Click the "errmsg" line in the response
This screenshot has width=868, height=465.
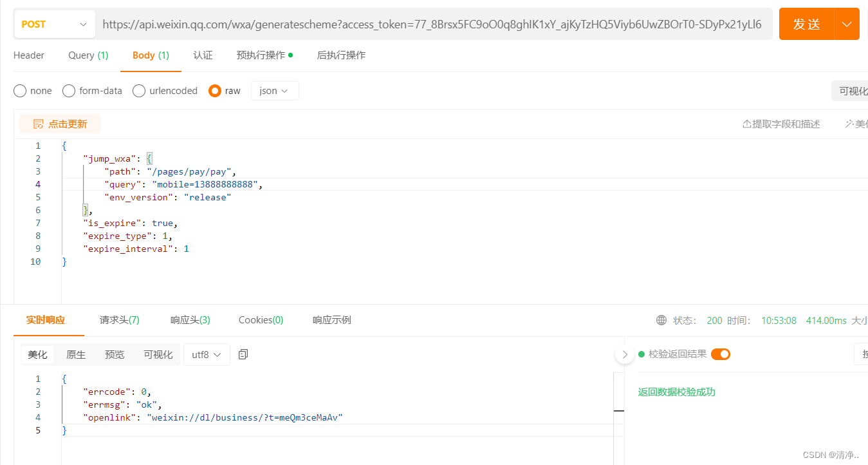point(122,404)
